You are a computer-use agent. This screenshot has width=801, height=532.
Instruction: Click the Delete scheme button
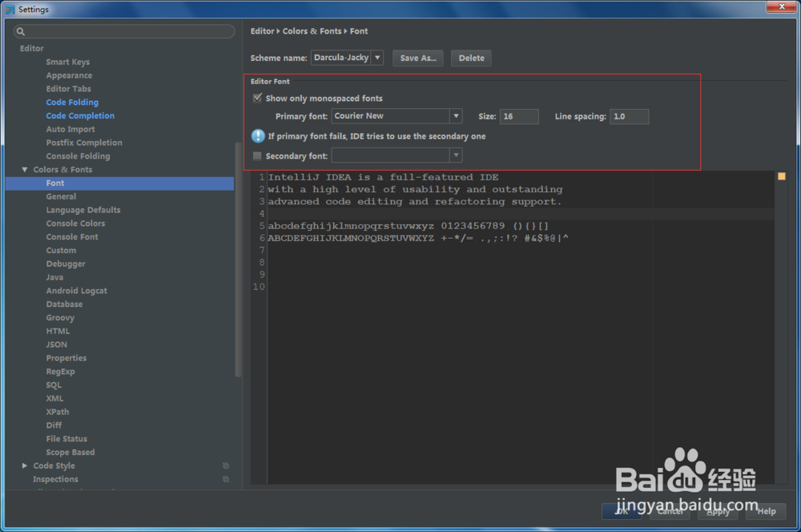click(x=471, y=58)
